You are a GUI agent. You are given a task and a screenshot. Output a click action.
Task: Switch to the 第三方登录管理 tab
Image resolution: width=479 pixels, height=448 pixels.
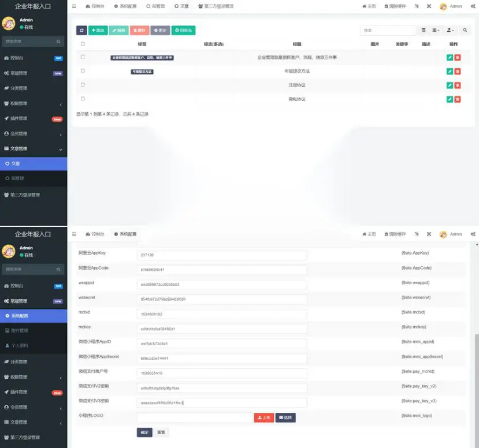tap(216, 6)
